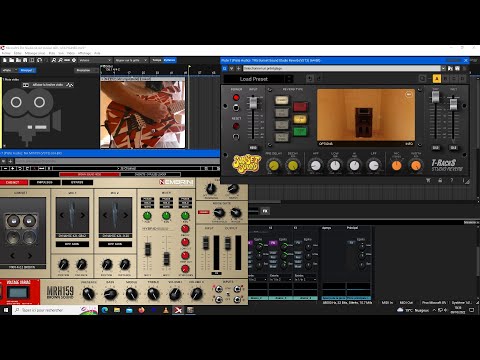Click the question mark help icon in T-RackS
This screenshot has width=480, height=360.
[452, 180]
